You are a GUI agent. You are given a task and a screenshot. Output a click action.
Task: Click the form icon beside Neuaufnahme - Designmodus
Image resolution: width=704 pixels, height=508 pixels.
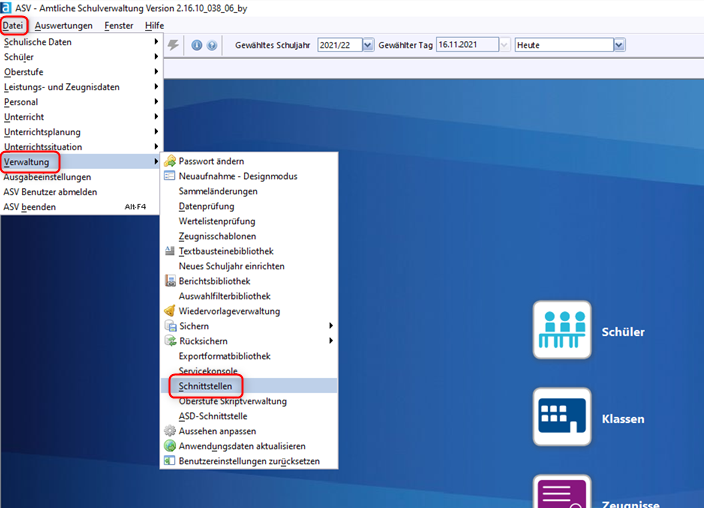(170, 176)
